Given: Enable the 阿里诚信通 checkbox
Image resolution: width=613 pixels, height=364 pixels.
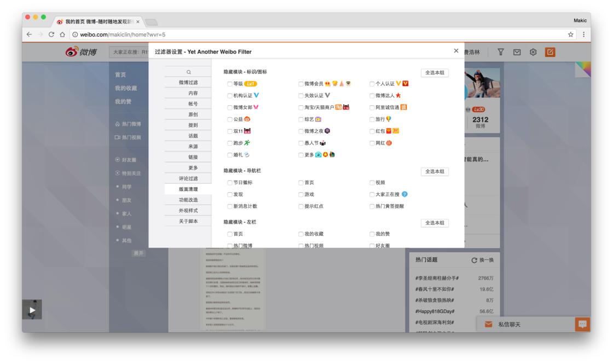Looking at the screenshot, I should click(372, 107).
